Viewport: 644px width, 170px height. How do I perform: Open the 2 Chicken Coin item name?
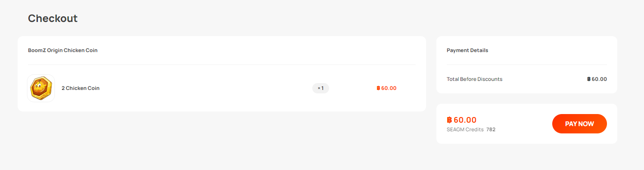coord(81,88)
